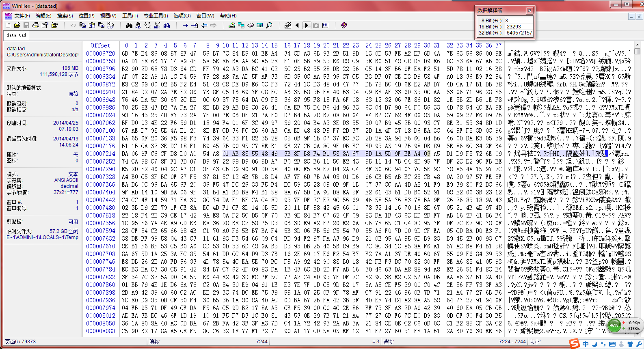Click the 101/010 modify data icon

(x=110, y=25)
